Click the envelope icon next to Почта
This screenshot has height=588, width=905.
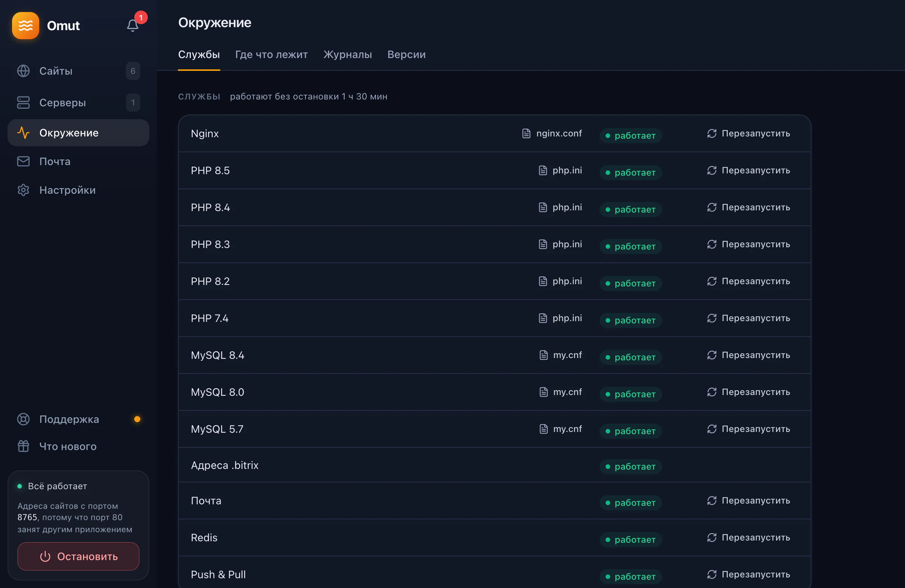[x=23, y=161]
